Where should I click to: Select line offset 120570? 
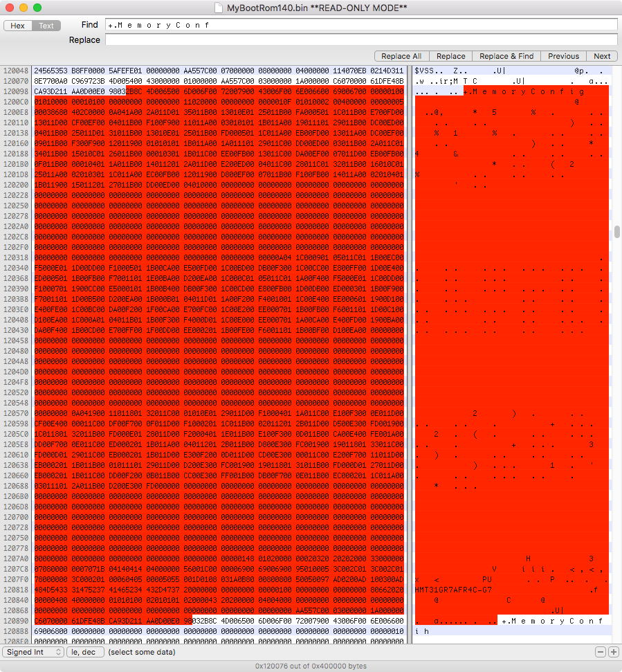click(x=16, y=413)
